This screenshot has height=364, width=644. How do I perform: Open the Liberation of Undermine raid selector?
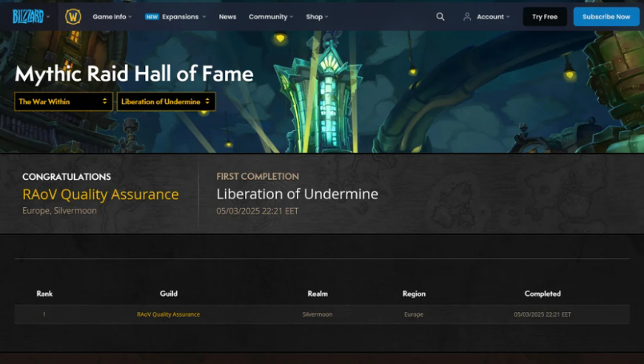point(166,101)
